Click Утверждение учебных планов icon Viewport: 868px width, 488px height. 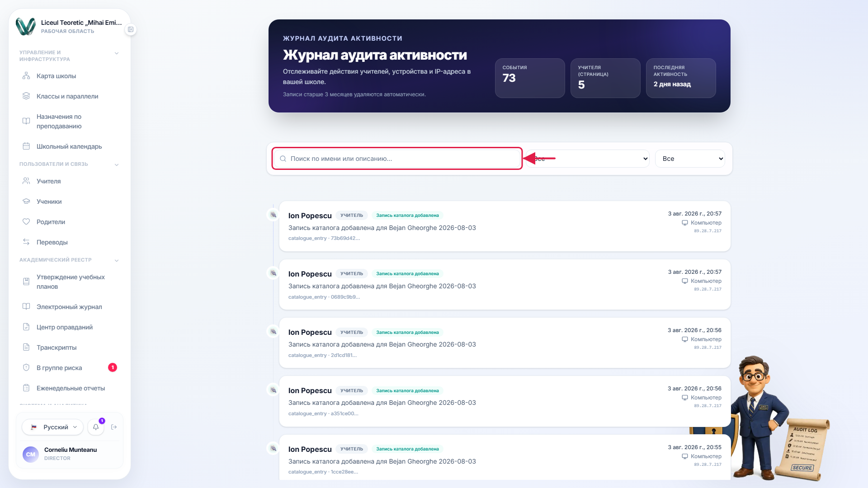26,282
